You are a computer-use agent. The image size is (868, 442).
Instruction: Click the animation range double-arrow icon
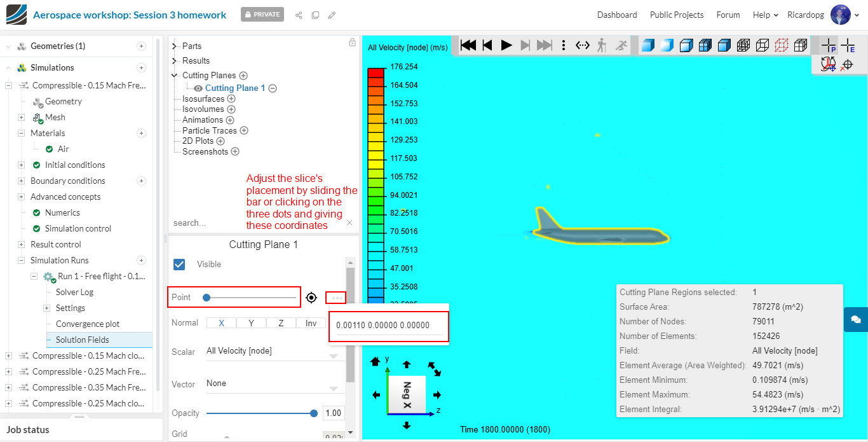tap(583, 45)
